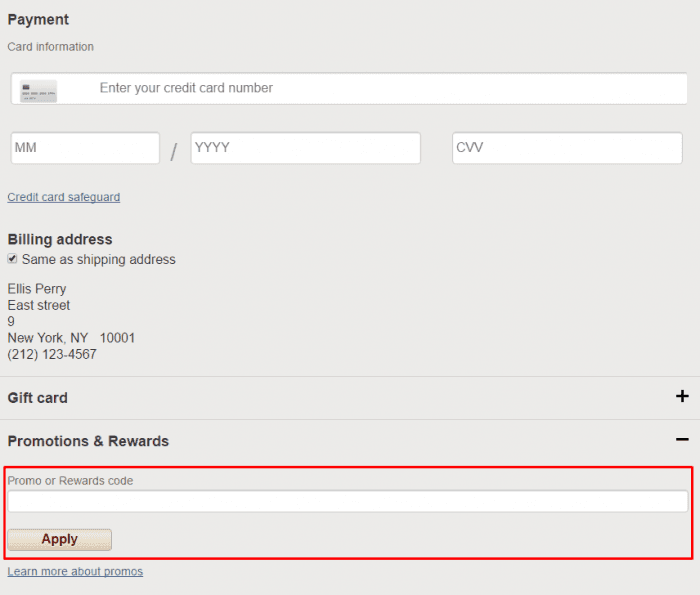Image resolution: width=700 pixels, height=595 pixels.
Task: Focus the Promo or Rewards code input
Action: click(347, 501)
